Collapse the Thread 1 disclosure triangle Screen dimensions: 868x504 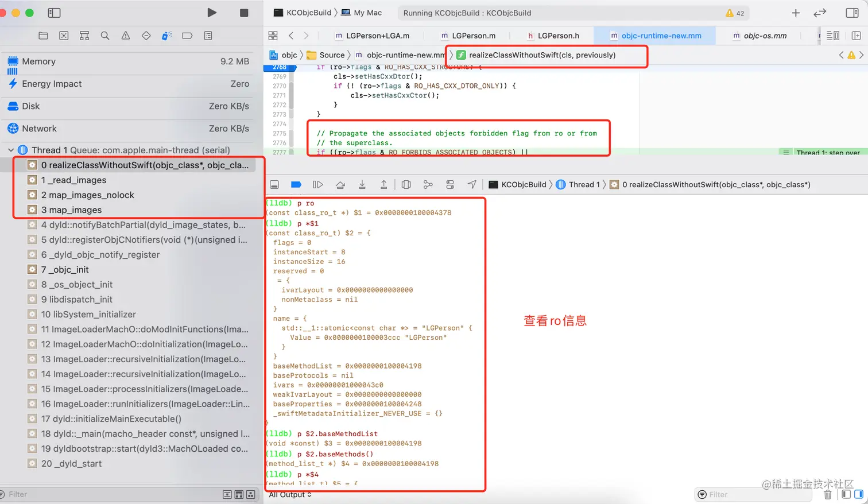point(11,150)
